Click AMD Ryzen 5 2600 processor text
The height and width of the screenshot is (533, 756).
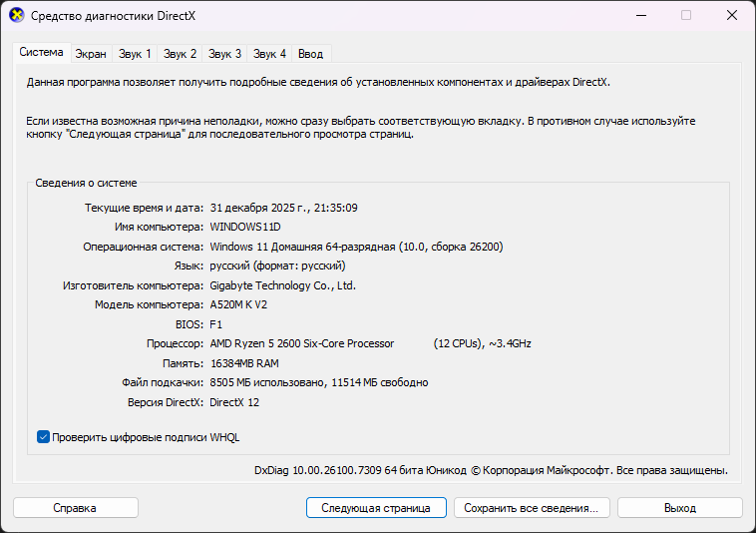pos(370,343)
